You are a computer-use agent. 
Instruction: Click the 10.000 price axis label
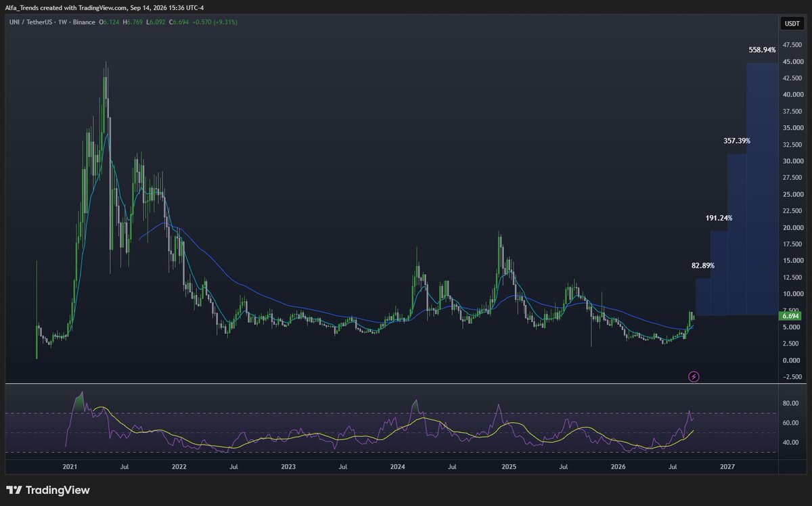[x=792, y=294]
